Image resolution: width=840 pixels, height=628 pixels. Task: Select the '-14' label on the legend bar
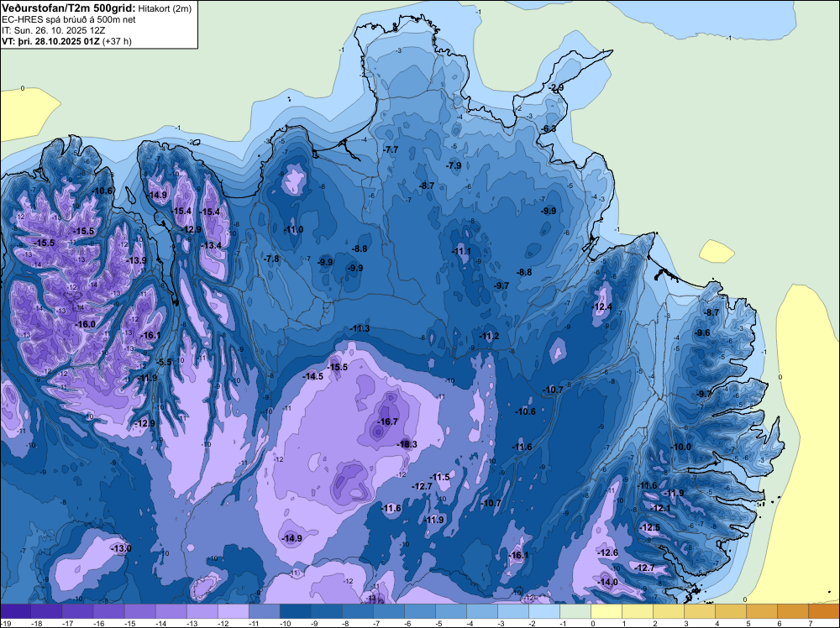pos(160,624)
